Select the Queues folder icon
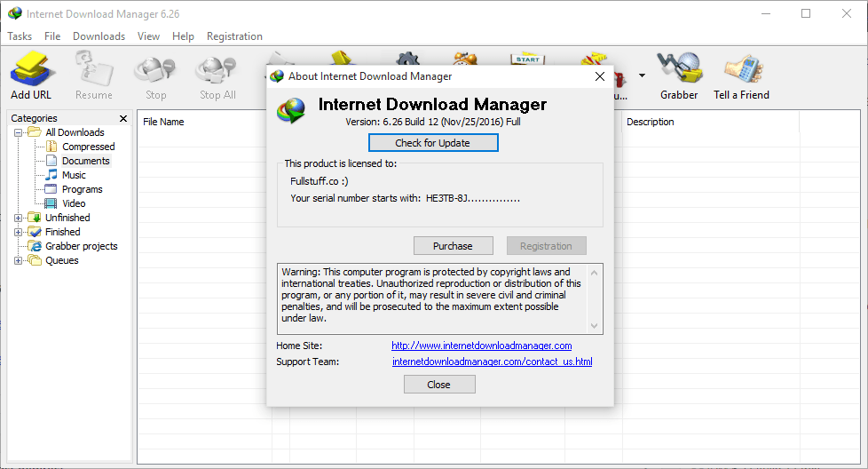This screenshot has height=469, width=868. tap(35, 260)
